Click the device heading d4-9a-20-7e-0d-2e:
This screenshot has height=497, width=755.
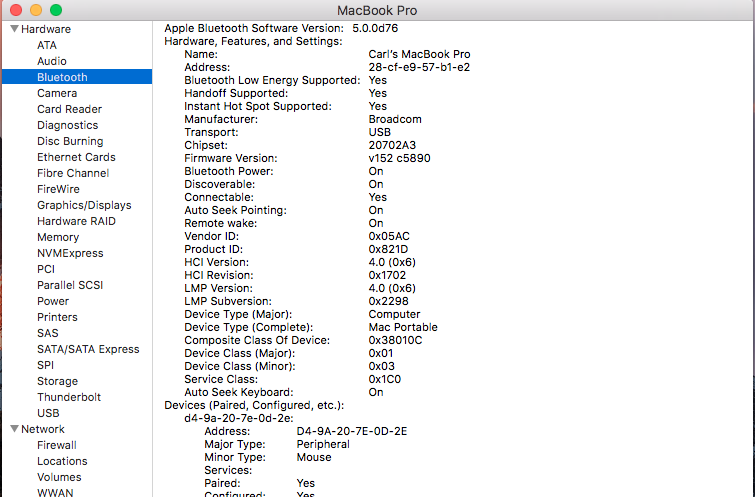tap(239, 418)
